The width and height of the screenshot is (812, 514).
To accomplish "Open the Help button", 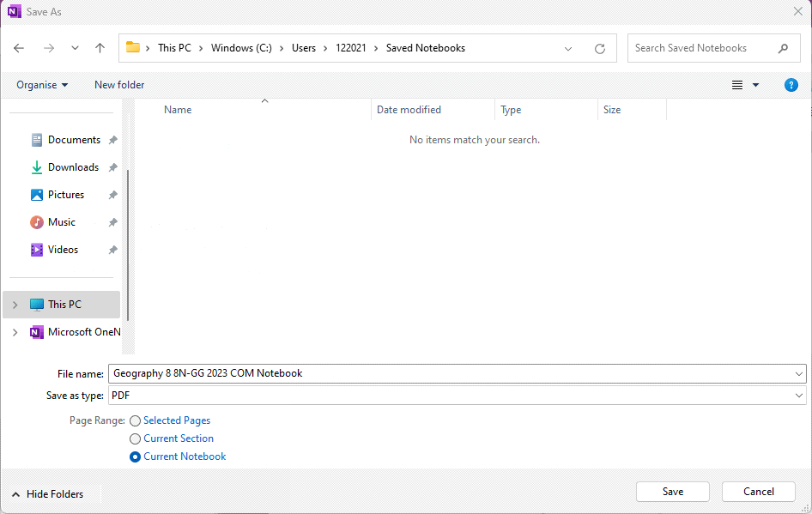I will coord(791,85).
